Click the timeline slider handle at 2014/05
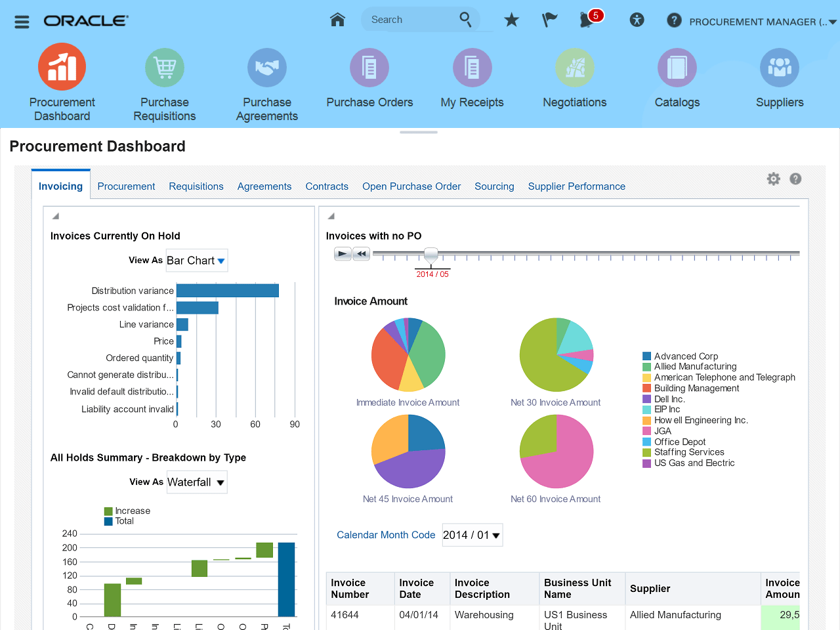840x630 pixels. pos(431,254)
